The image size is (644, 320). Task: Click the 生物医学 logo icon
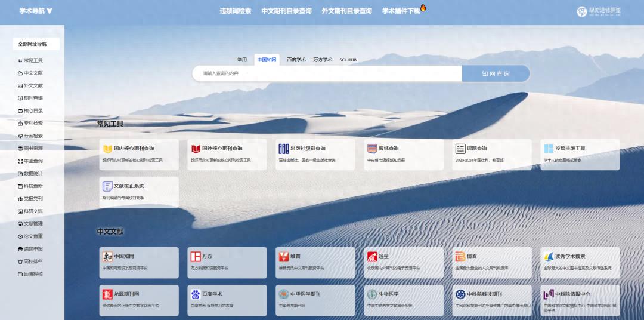[x=372, y=294]
